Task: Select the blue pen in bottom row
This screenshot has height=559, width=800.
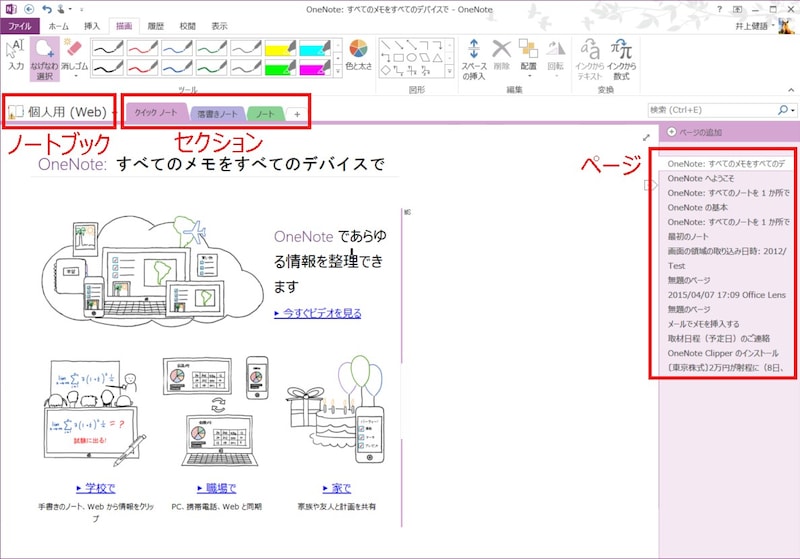Action: (x=177, y=67)
